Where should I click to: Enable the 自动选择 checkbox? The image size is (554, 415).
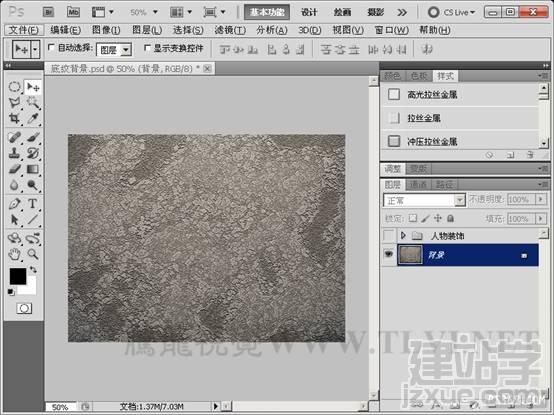tap(51, 47)
